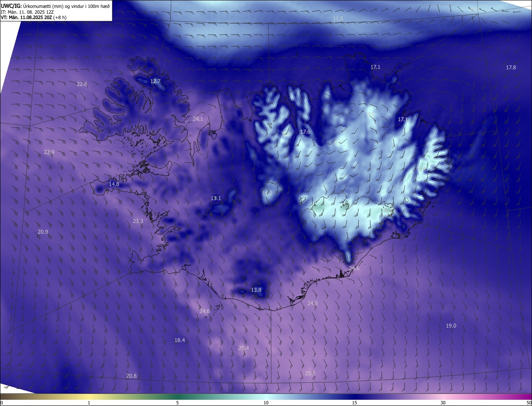The height and width of the screenshot is (406, 532).
Task: Click the 24.5 value label
Action: (x=313, y=303)
